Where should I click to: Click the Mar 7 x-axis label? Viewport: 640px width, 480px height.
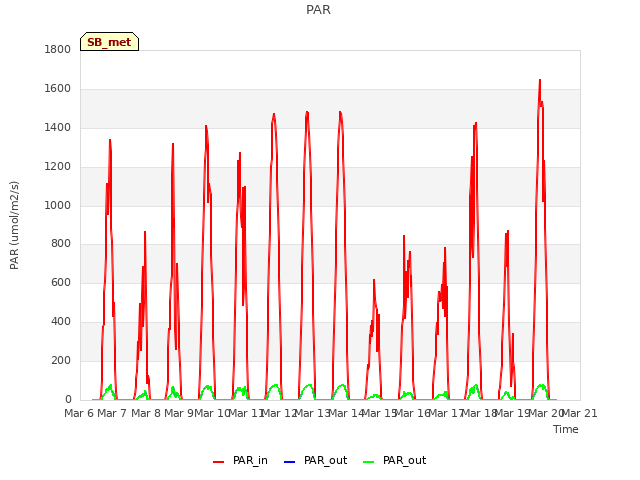pyautogui.click(x=112, y=413)
